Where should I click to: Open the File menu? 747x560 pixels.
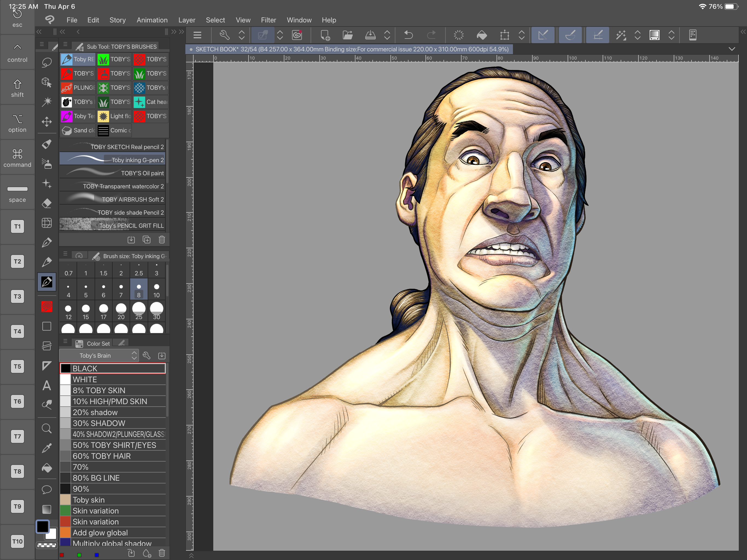(x=72, y=20)
